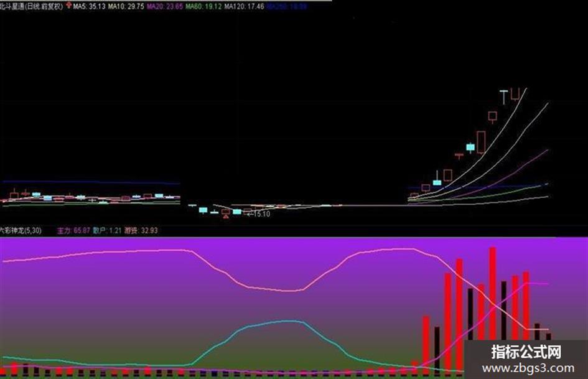
Task: Select the 主力: 65.87 value
Action: click(73, 230)
